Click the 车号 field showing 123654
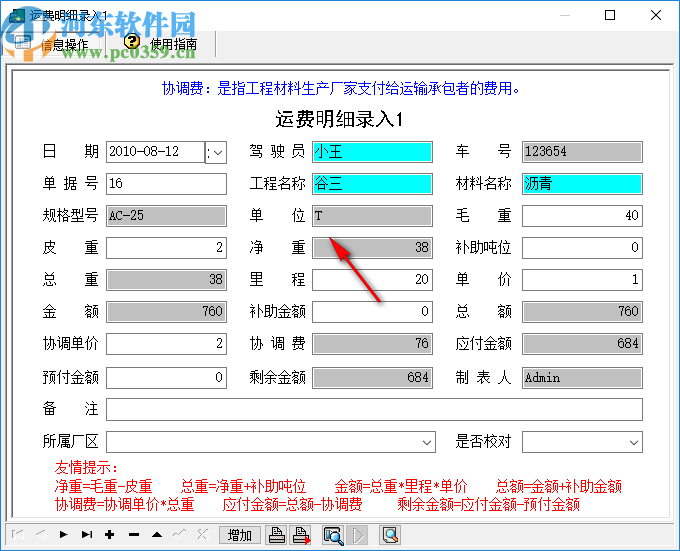 582,152
